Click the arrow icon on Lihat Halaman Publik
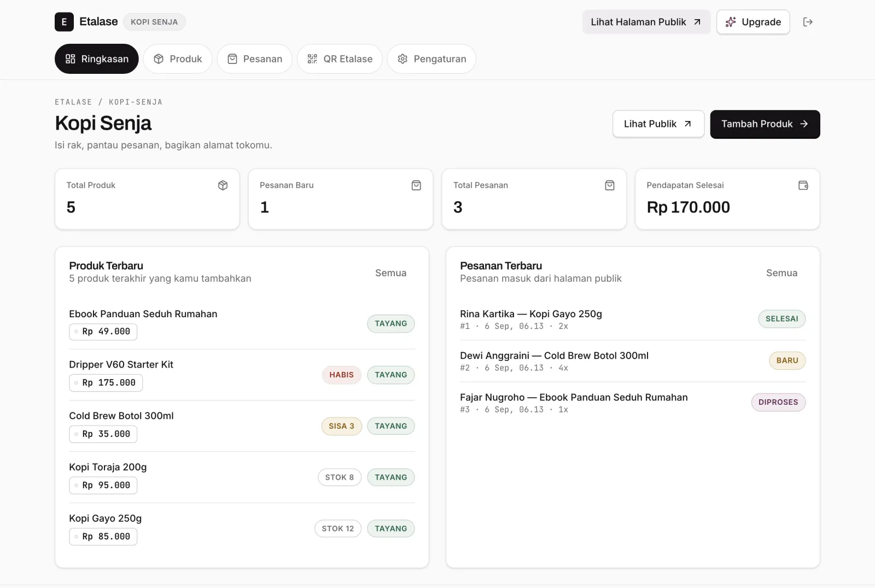 (x=697, y=22)
